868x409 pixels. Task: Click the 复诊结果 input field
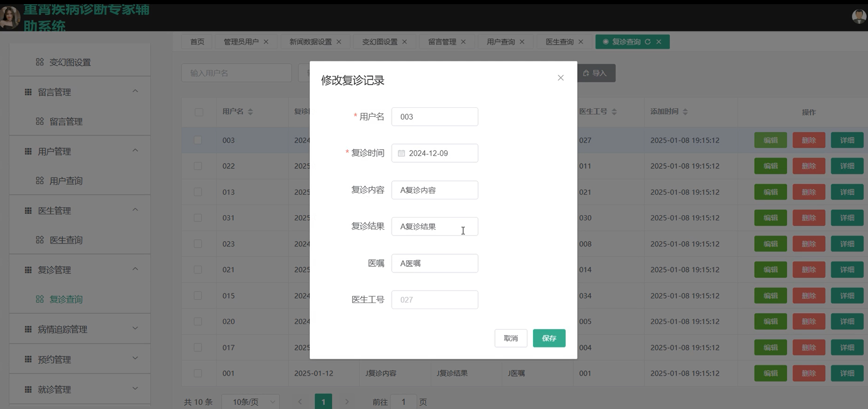434,226
